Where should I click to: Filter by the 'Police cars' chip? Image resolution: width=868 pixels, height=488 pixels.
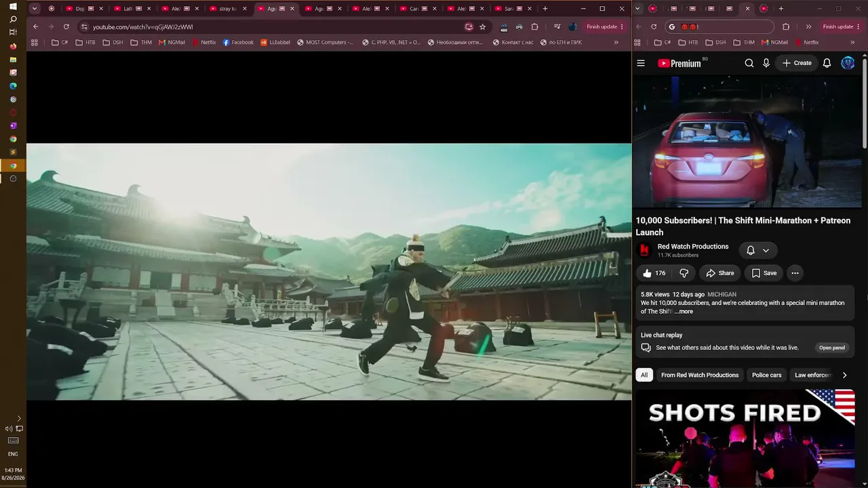point(767,375)
